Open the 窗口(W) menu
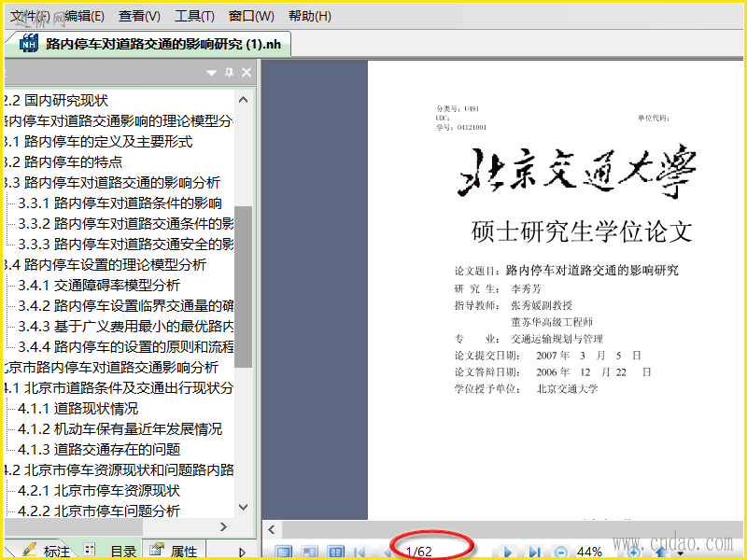747x560 pixels. (251, 16)
